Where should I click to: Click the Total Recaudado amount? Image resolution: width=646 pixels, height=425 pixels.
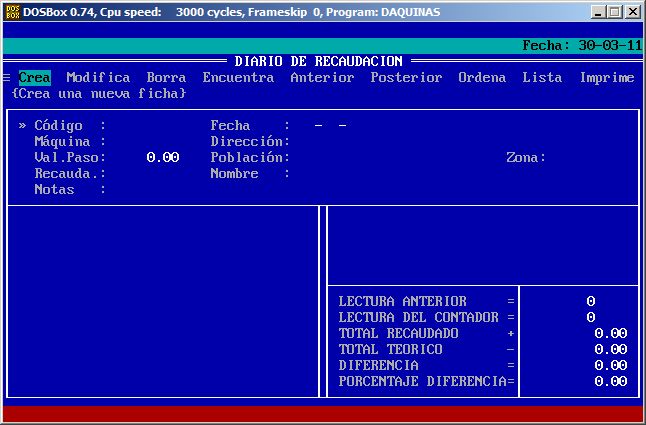[x=610, y=334]
